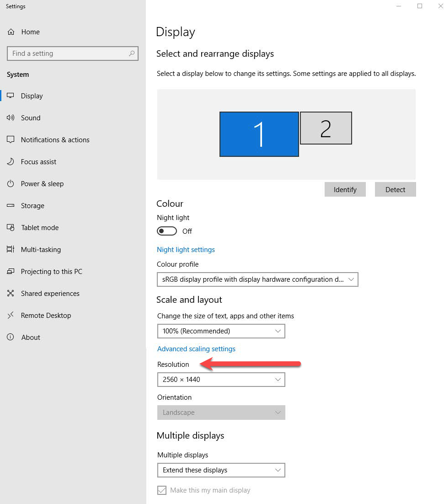Screen dimensions: 444x504
Task: Open the Multiple displays dropdown
Action: (221, 470)
